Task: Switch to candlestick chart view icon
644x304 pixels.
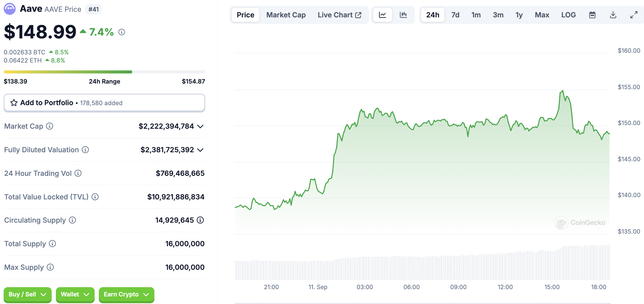Action: 403,15
